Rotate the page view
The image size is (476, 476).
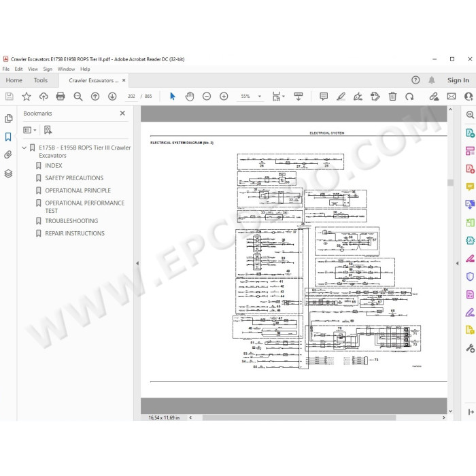point(409,97)
